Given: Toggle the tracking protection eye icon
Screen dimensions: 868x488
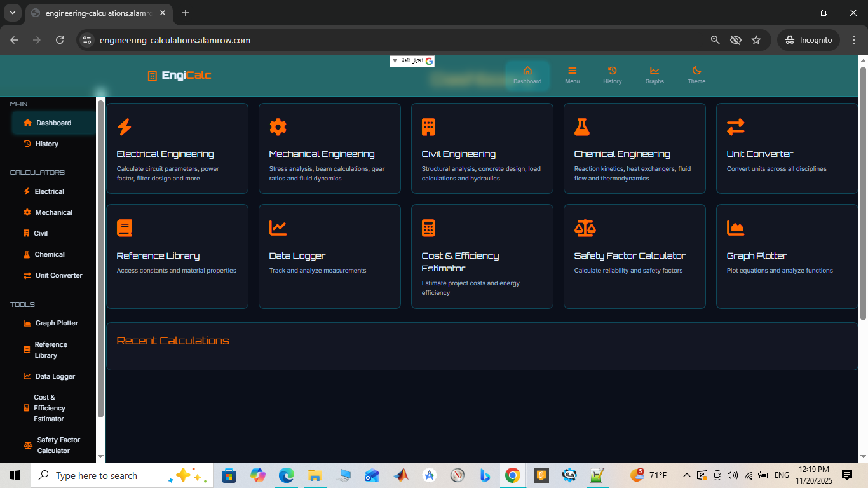Looking at the screenshot, I should (x=736, y=40).
